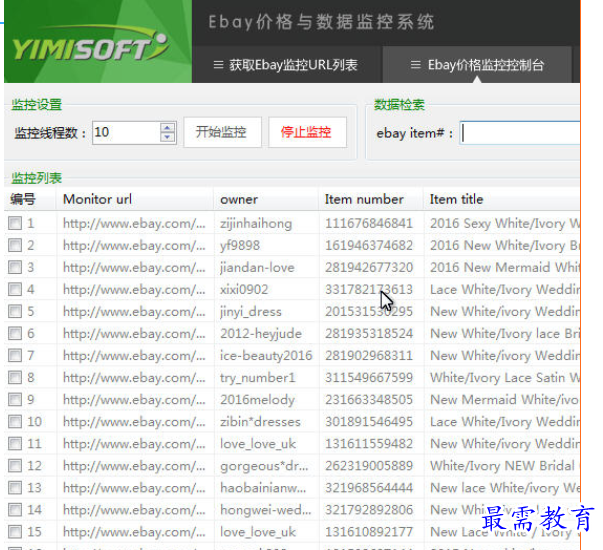
Task: Select the checkbox for row 7
Action: (x=15, y=355)
